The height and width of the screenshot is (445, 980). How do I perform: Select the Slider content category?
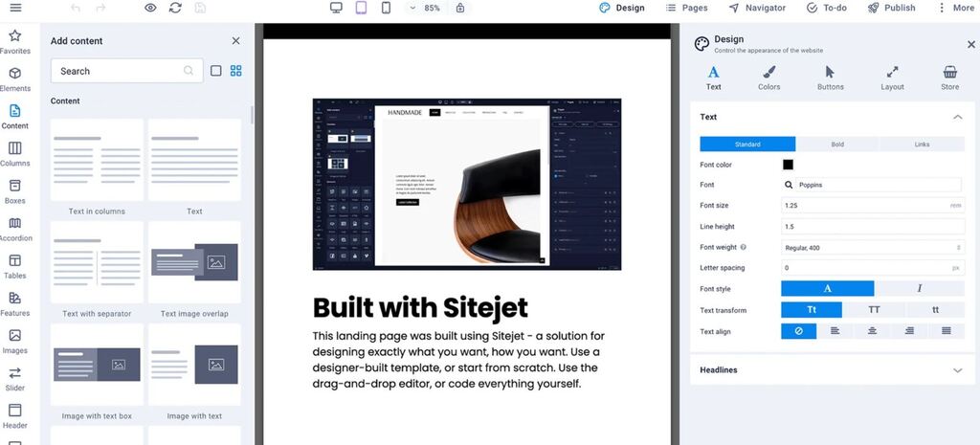(x=14, y=378)
